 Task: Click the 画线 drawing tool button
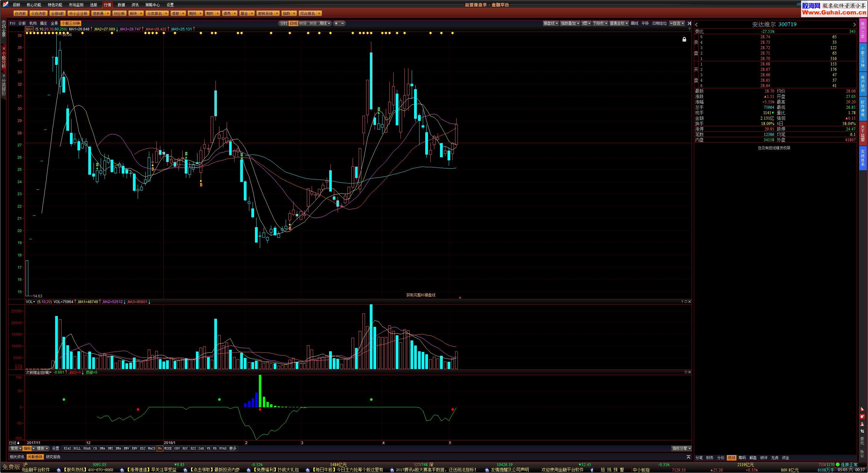(634, 23)
